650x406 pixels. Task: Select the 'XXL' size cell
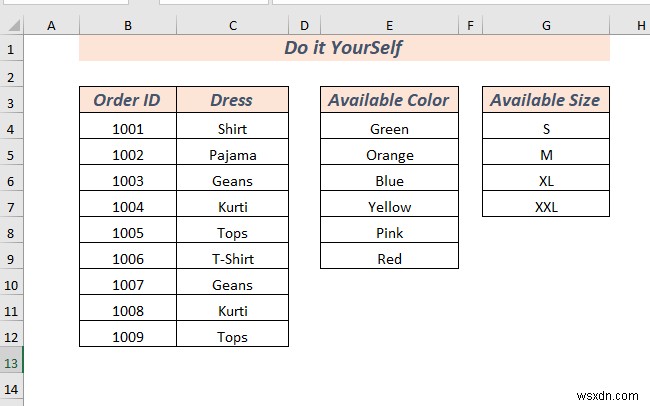(x=546, y=207)
